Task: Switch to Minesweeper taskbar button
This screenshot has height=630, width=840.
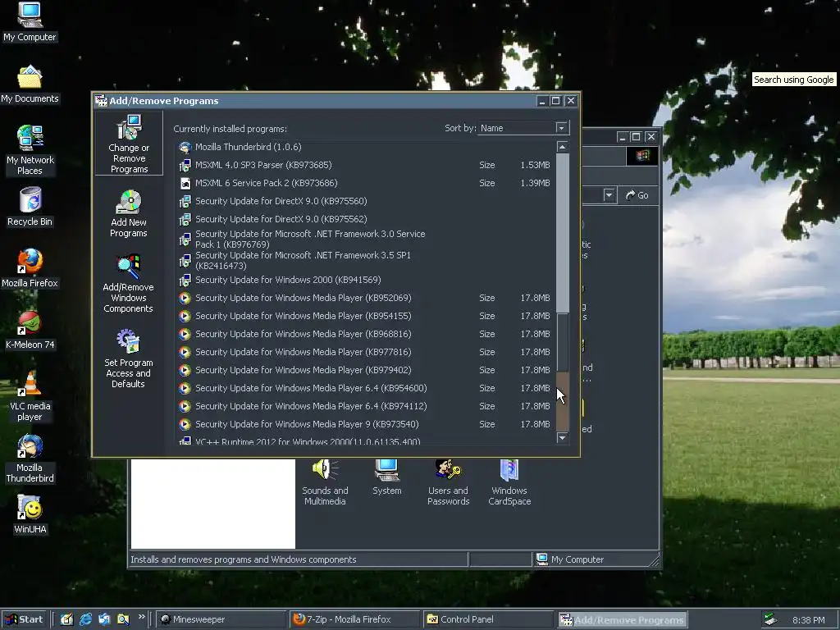Action: 221,619
